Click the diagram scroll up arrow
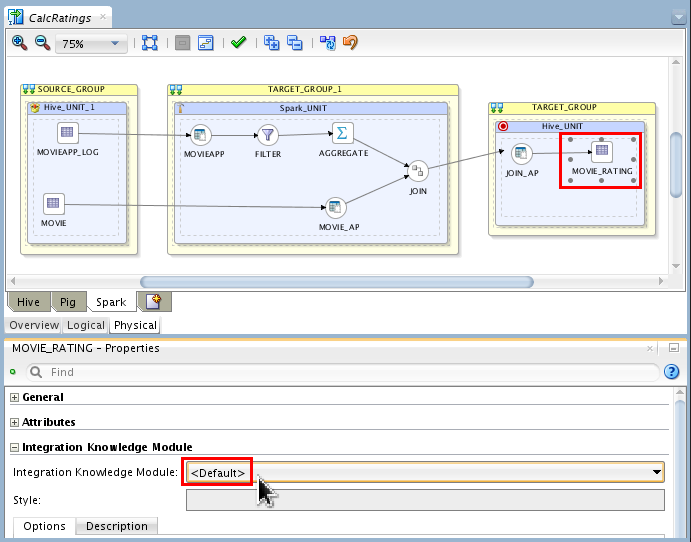The height and width of the screenshot is (542, 691). pyautogui.click(x=676, y=62)
